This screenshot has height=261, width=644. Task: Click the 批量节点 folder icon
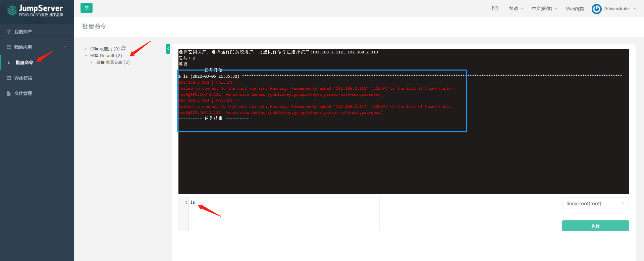click(103, 62)
